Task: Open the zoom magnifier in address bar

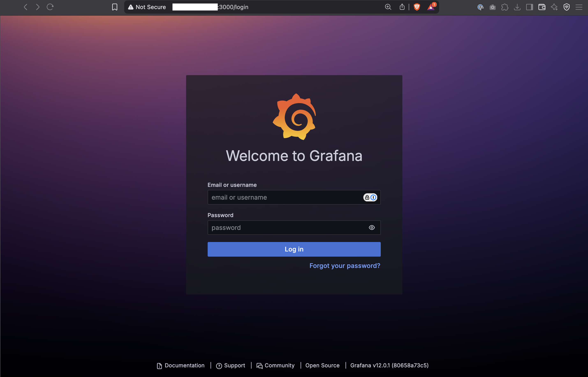Action: pos(388,7)
